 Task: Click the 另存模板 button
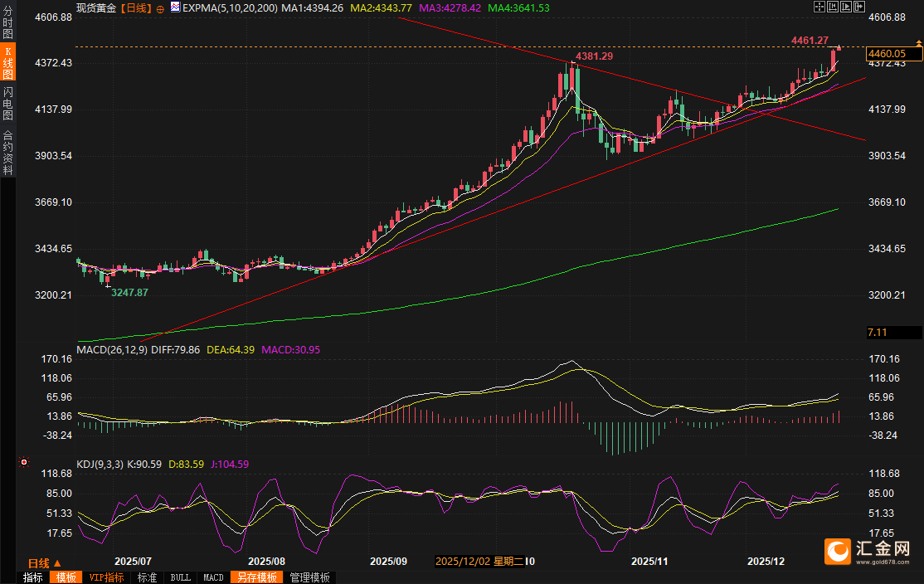(x=256, y=577)
